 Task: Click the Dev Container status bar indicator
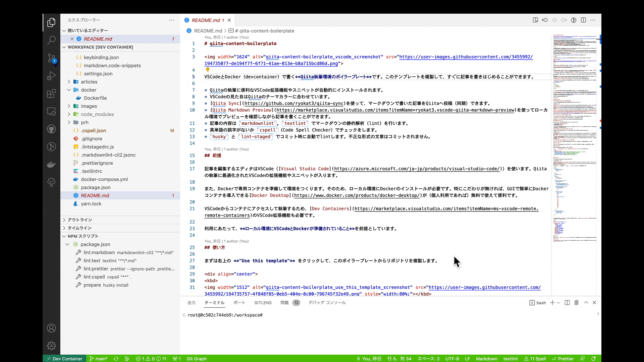pyautogui.click(x=64, y=358)
